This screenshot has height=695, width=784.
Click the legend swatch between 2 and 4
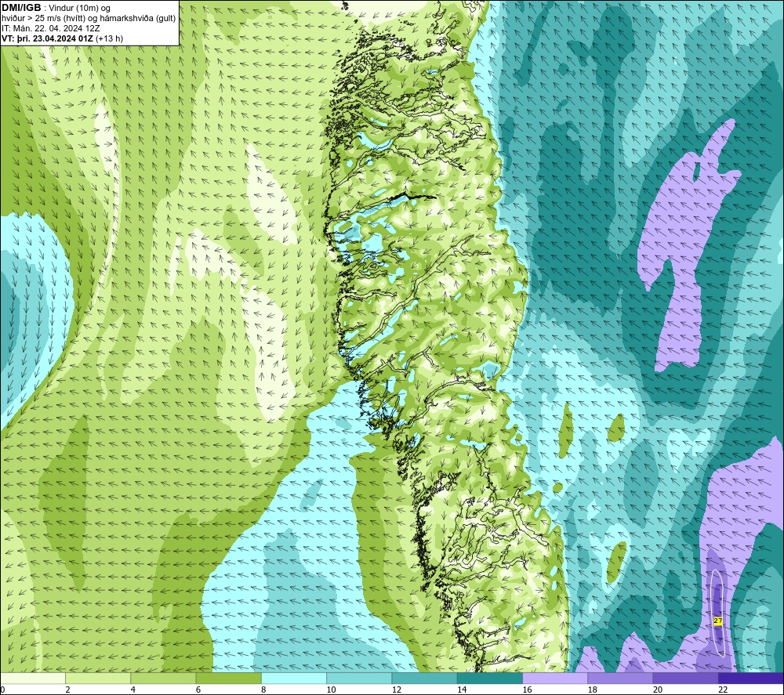point(98,679)
